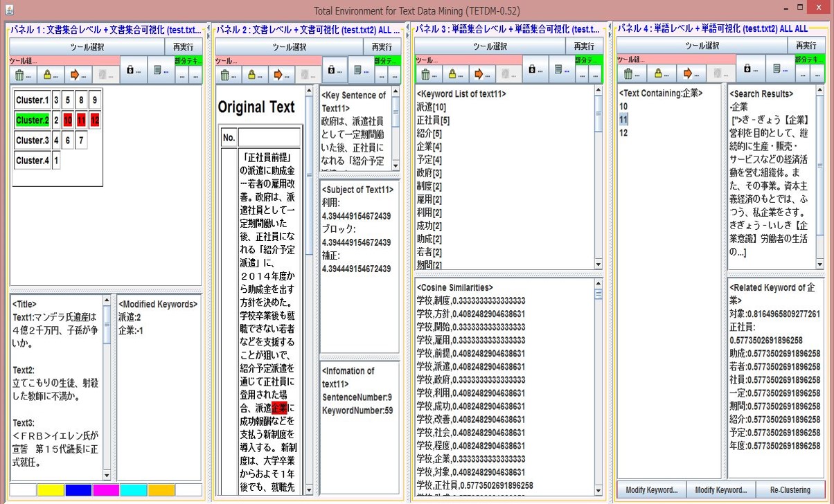Click 企業[4] in the Keyword List
This screenshot has width=834, height=504.
click(x=429, y=147)
